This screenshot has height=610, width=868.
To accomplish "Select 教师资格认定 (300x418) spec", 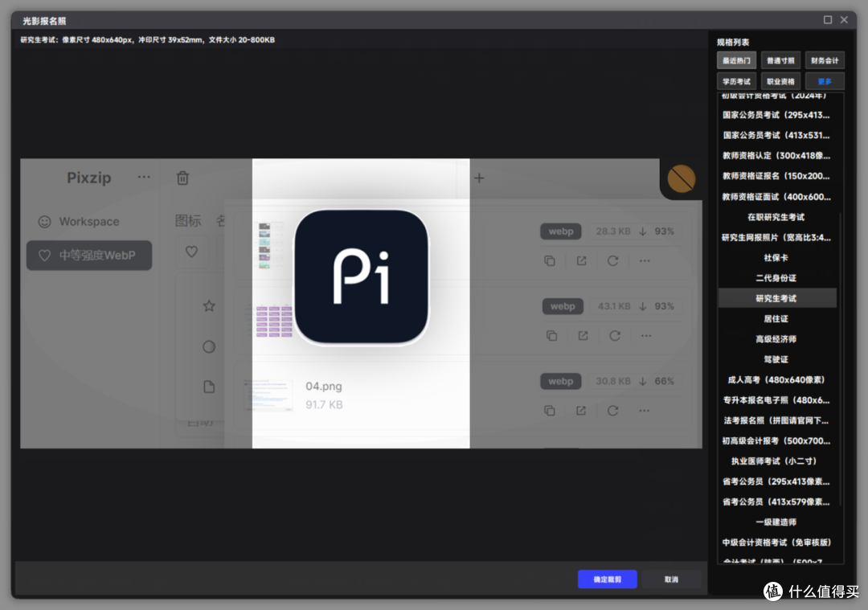I will click(x=776, y=155).
